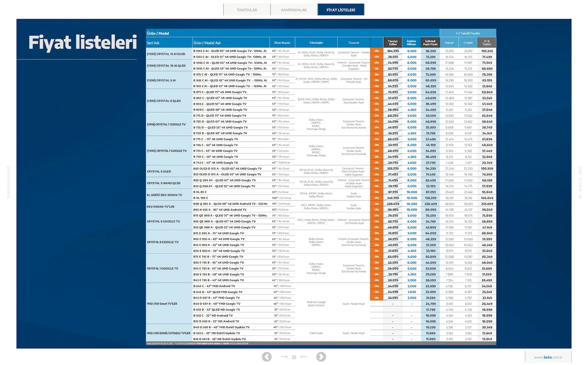Click the 'Tasarım' column header
Screen dimensions: 588x365
pos(354,43)
